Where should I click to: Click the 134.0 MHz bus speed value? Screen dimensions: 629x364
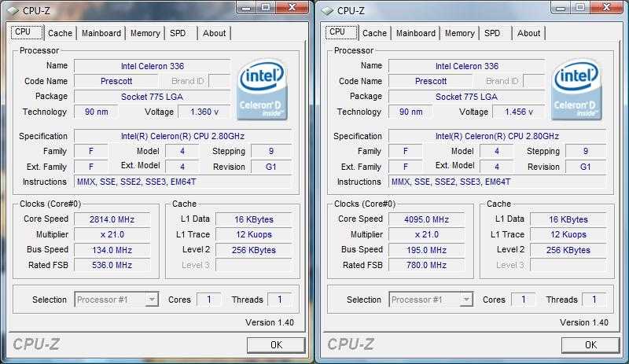[x=112, y=250]
